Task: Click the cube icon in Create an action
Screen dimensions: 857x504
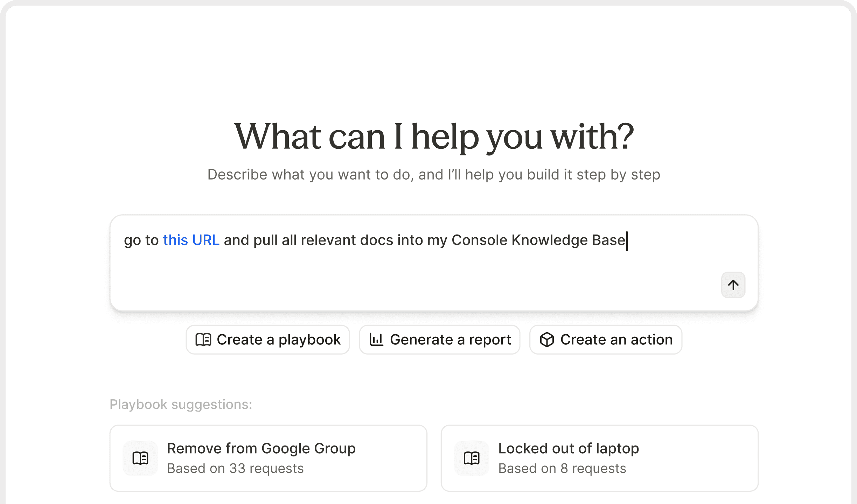Action: pyautogui.click(x=547, y=339)
